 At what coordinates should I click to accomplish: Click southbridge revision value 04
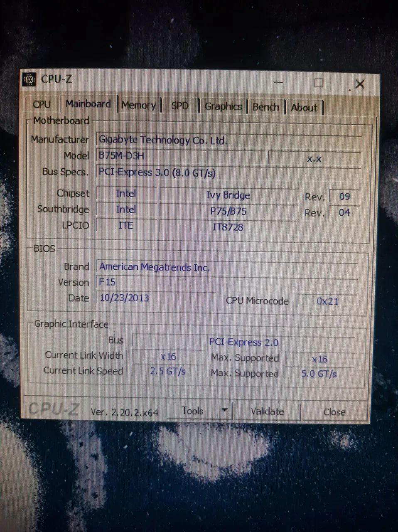(344, 213)
